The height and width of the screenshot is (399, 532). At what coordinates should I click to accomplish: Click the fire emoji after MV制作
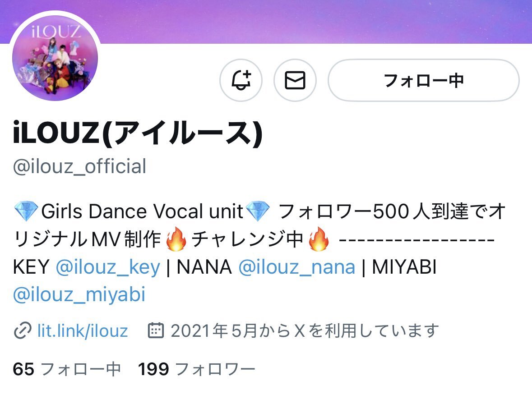point(176,239)
